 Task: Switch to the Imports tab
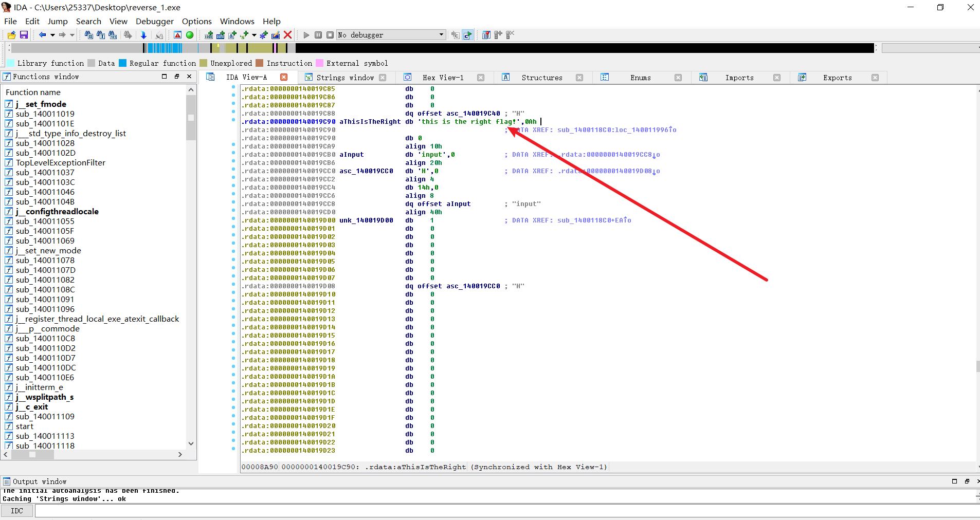(739, 78)
